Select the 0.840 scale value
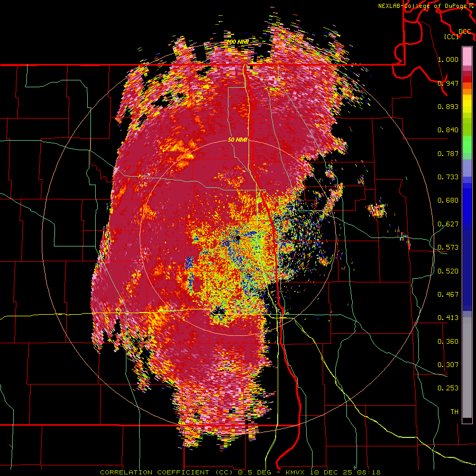Image resolution: width=476 pixels, height=476 pixels. point(448,130)
